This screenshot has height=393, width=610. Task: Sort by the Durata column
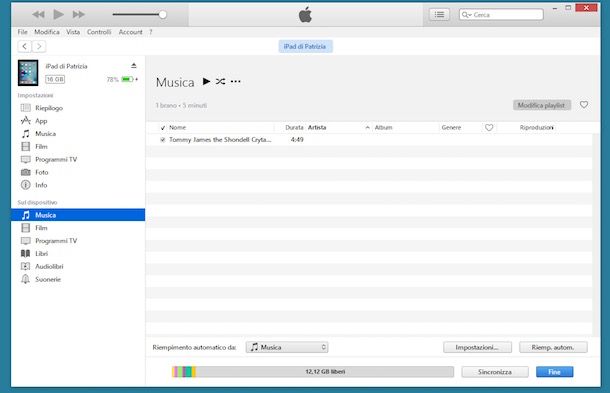[x=294, y=127]
